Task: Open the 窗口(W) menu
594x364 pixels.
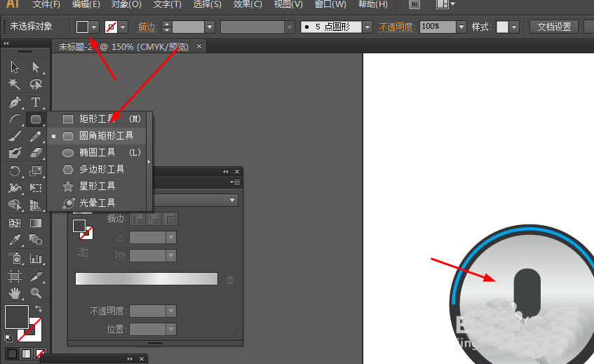Action: pyautogui.click(x=330, y=4)
